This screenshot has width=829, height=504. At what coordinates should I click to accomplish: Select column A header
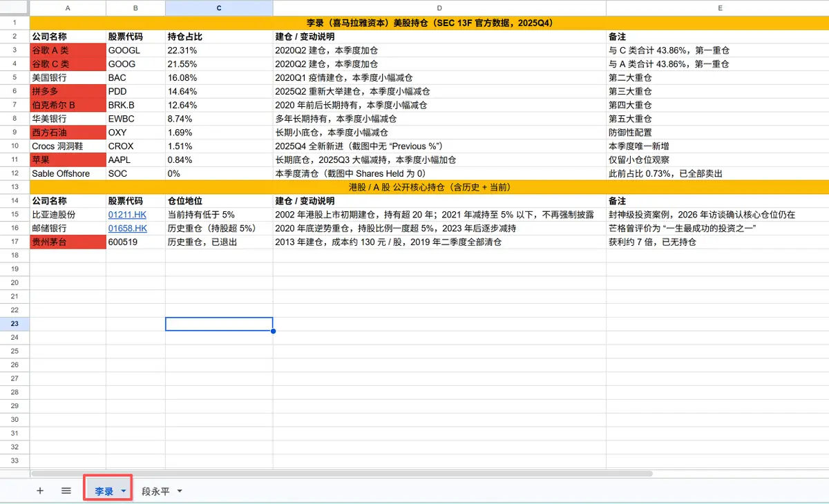click(68, 8)
